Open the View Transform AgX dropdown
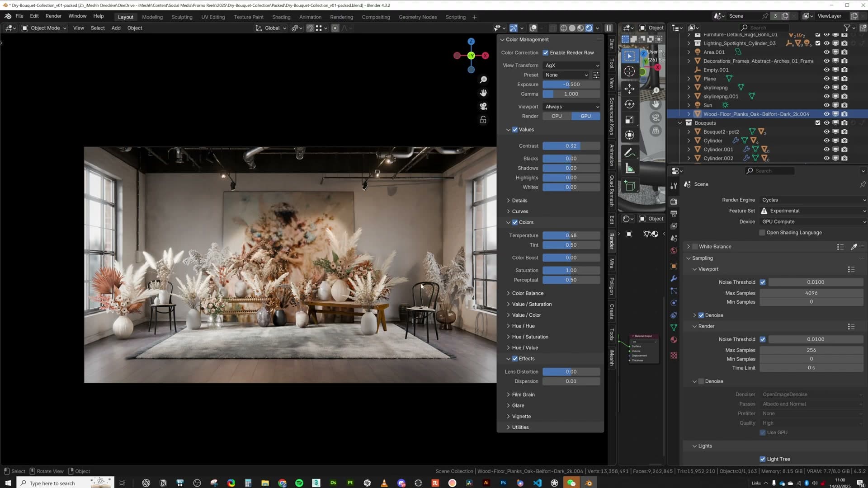This screenshot has height=488, width=868. [571, 66]
